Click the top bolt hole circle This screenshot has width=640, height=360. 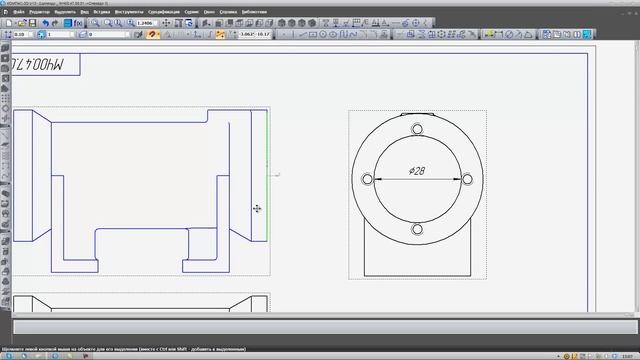click(417, 129)
